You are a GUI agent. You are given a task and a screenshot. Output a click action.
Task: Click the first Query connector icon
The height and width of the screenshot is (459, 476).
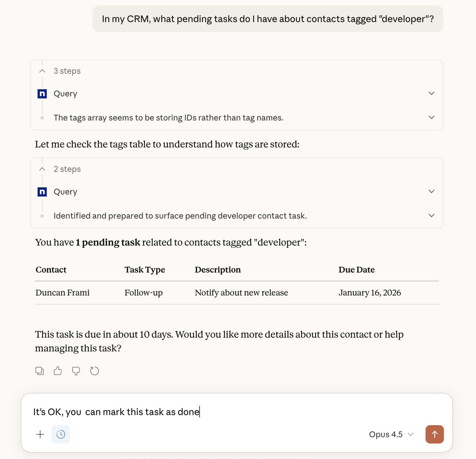[42, 94]
